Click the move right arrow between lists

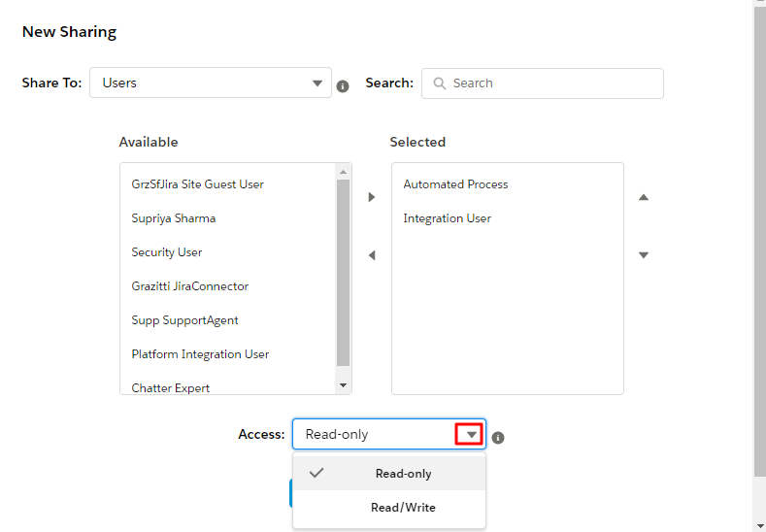click(372, 197)
